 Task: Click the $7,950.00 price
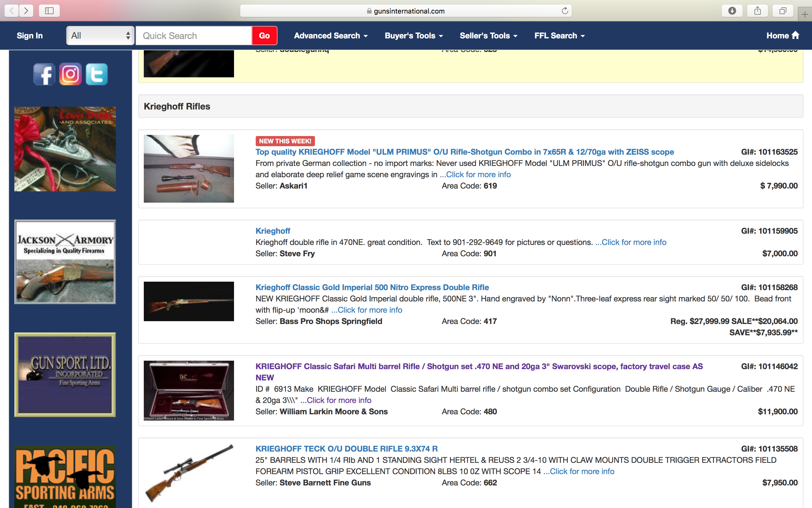coord(780,483)
